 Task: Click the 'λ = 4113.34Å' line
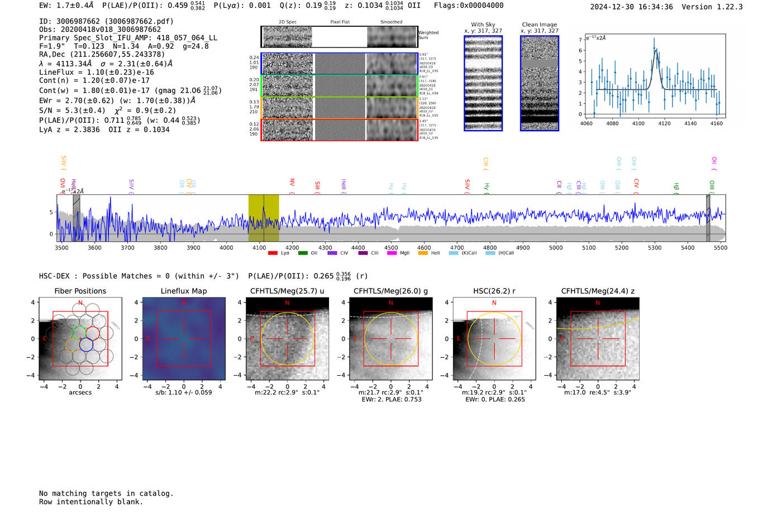tap(106, 64)
